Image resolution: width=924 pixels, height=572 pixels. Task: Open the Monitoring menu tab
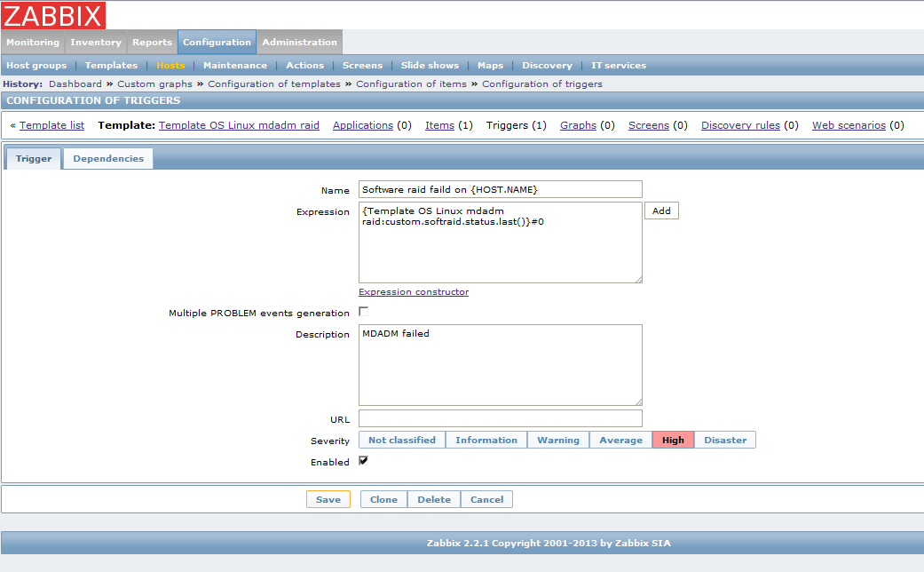[x=33, y=42]
